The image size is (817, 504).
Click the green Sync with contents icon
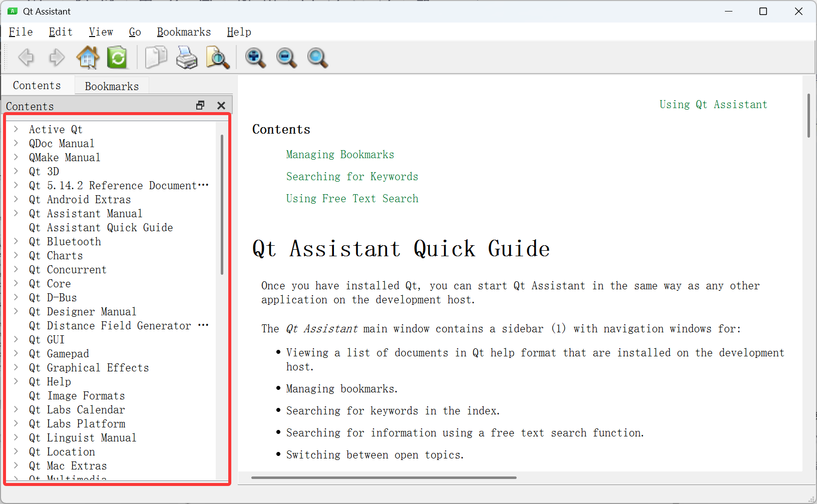pos(117,58)
